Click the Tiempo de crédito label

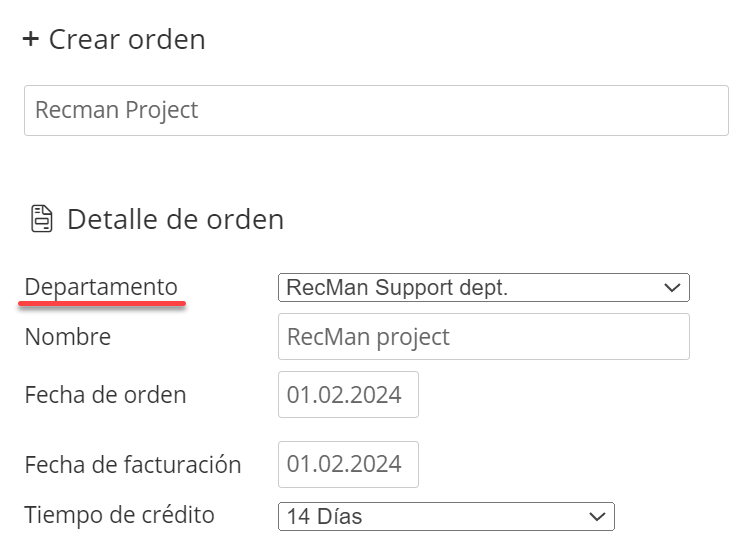[119, 515]
